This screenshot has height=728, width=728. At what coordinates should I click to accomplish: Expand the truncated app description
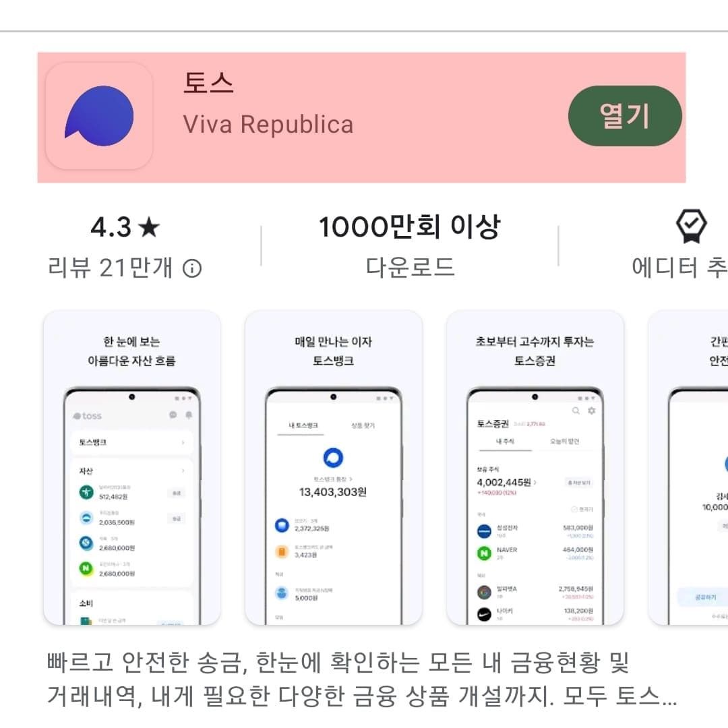point(361,679)
